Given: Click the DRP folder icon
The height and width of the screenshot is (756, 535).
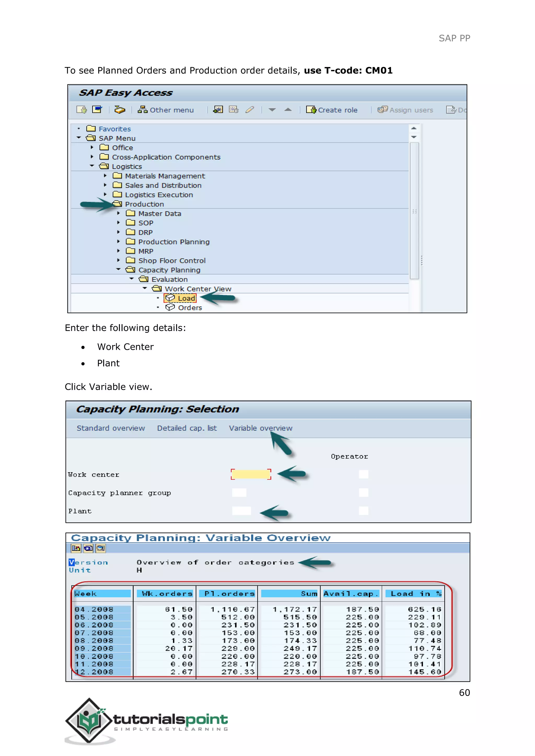Looking at the screenshot, I should pyautogui.click(x=130, y=232).
